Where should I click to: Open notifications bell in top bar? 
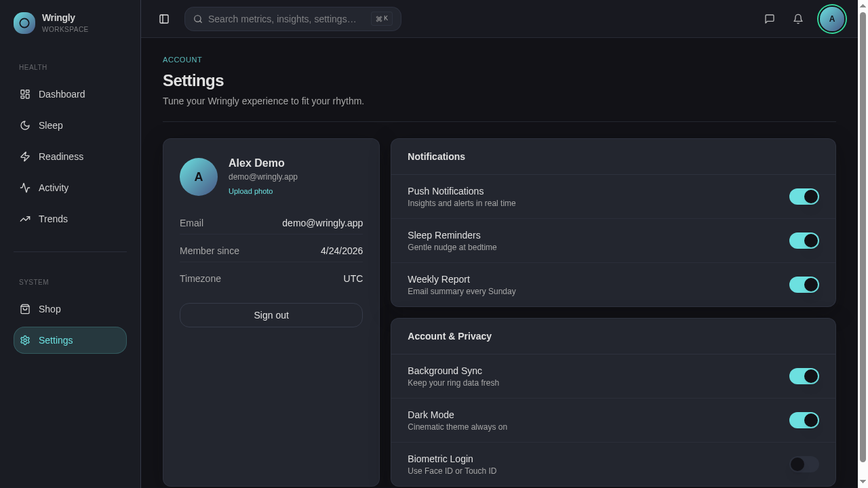click(798, 19)
